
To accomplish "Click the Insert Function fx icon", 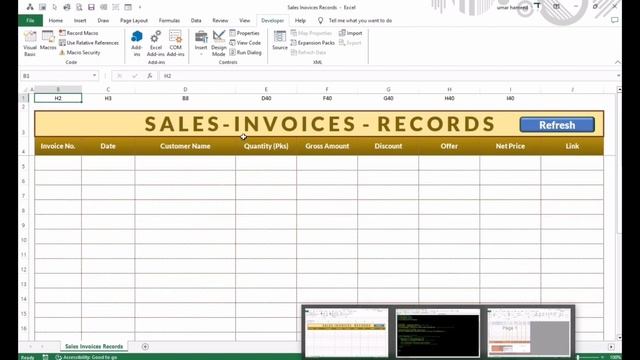I will point(150,76).
